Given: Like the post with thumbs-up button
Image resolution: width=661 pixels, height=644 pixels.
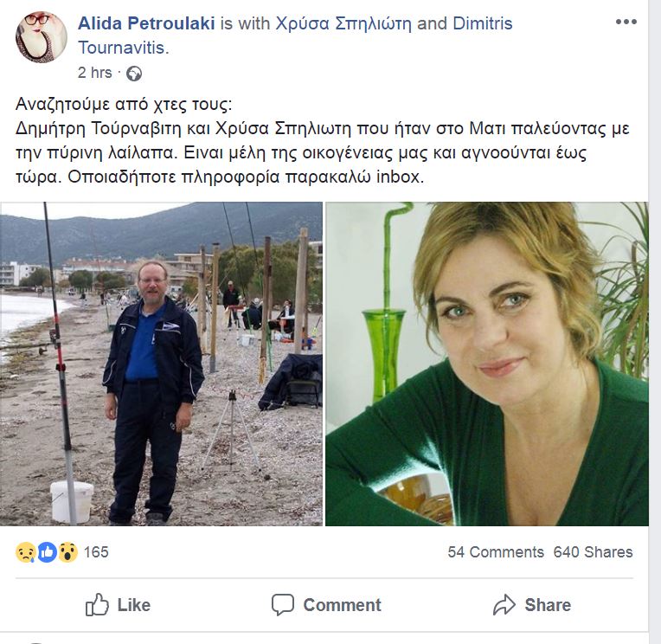Looking at the screenshot, I should [x=118, y=605].
